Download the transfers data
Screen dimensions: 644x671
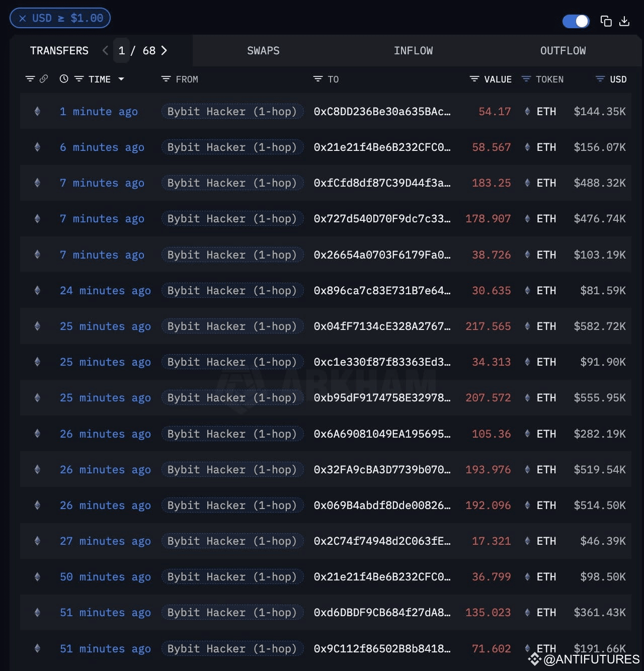point(624,21)
